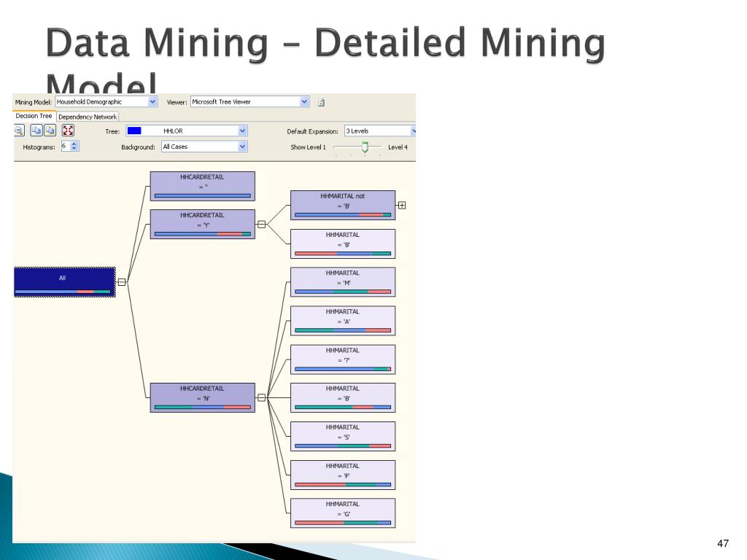The height and width of the screenshot is (560, 747).
Task: Click the slide number 47
Action: tap(723, 543)
